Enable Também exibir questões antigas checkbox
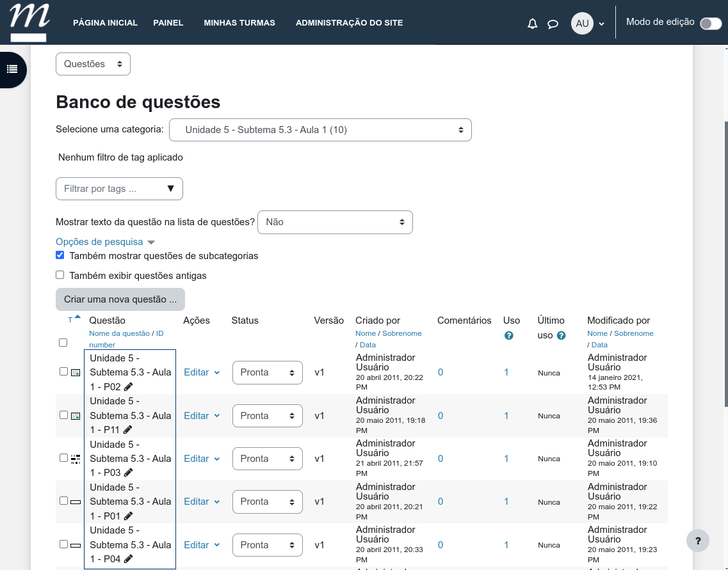Screen dimensions: 728x570 tap(60, 275)
